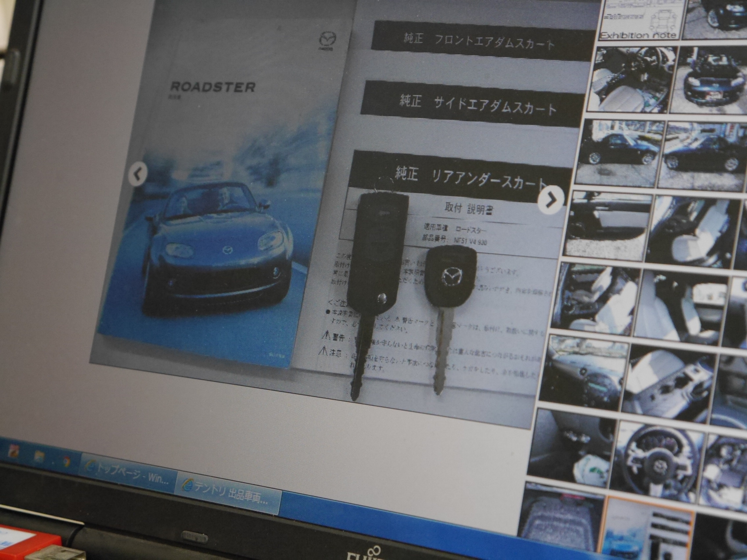Select thumbnail of car front with open hood
The image size is (747, 560).
[x=709, y=80]
